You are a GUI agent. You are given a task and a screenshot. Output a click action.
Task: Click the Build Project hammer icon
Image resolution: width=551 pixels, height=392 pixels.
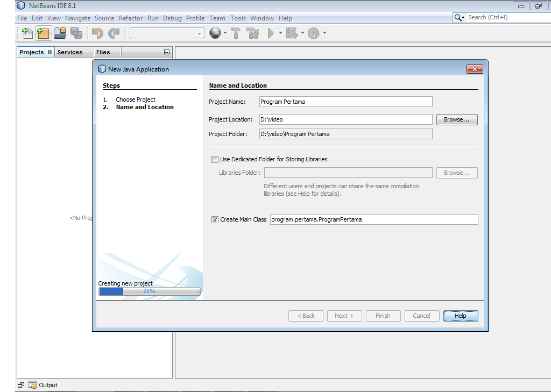pos(236,33)
